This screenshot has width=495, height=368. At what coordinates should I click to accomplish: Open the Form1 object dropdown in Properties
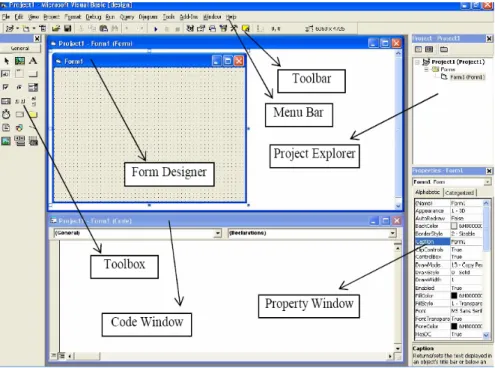[487, 182]
